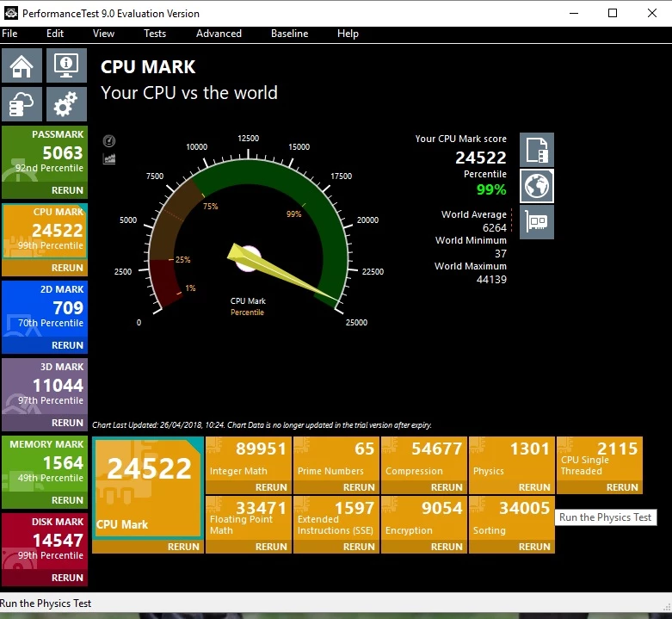
Task: Select the CPU Single Threaded 2115 tile
Action: point(600,458)
